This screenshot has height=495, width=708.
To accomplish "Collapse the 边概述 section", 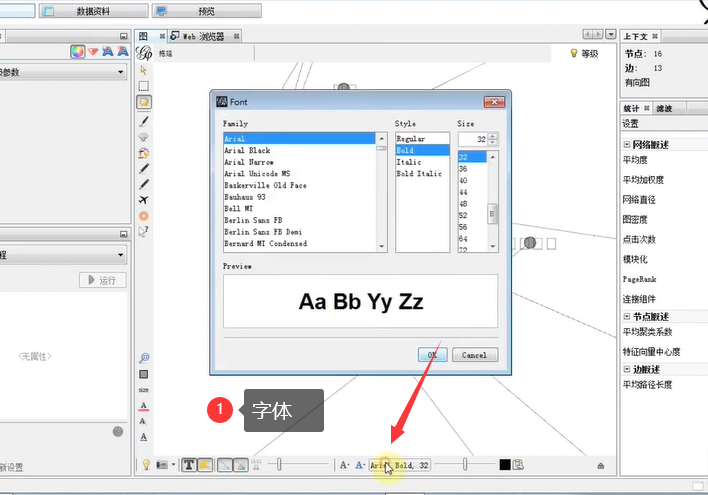I will tap(627, 369).
